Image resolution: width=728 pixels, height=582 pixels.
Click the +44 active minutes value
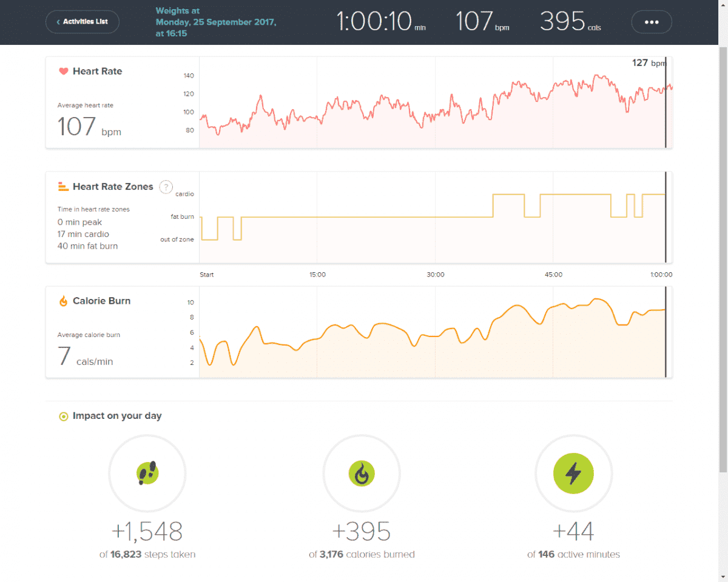pos(573,532)
